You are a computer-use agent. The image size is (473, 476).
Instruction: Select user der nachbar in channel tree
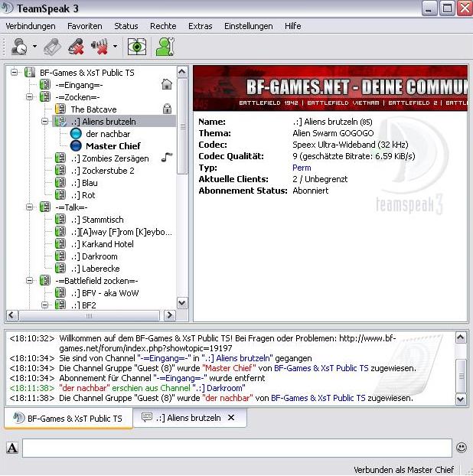[x=108, y=134]
